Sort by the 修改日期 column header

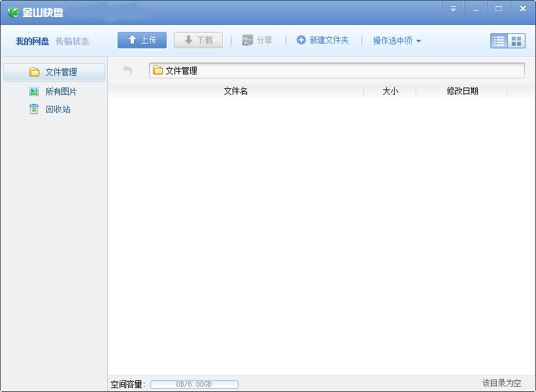click(462, 91)
